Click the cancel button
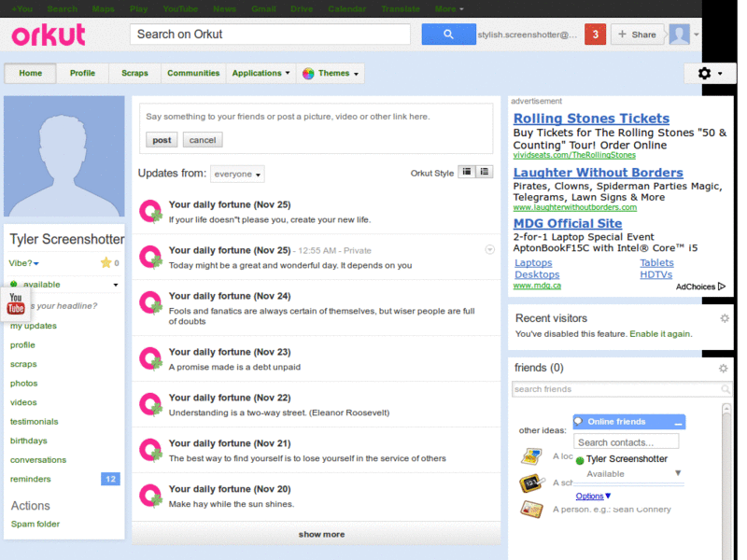747x560 pixels. tap(203, 140)
